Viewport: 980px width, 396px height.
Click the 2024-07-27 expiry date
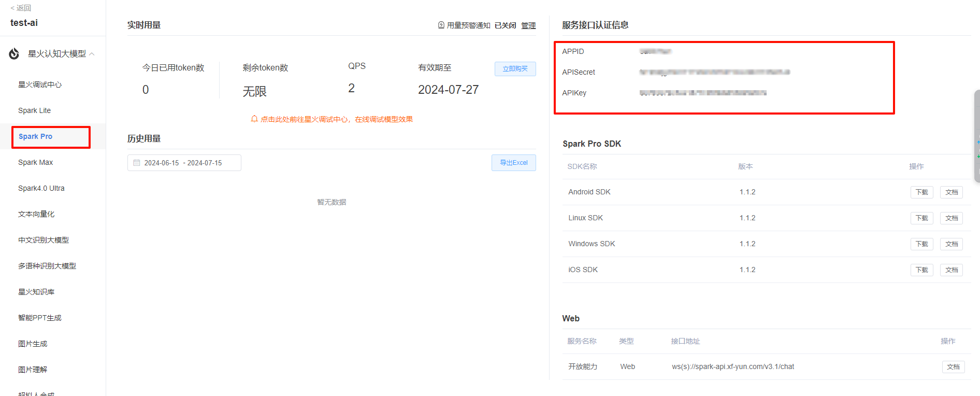click(449, 90)
